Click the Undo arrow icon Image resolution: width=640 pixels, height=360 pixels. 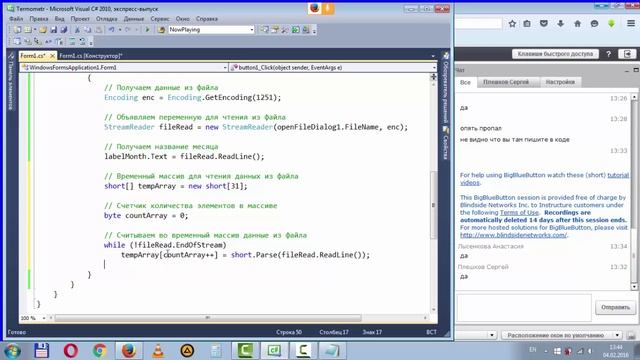click(111, 30)
